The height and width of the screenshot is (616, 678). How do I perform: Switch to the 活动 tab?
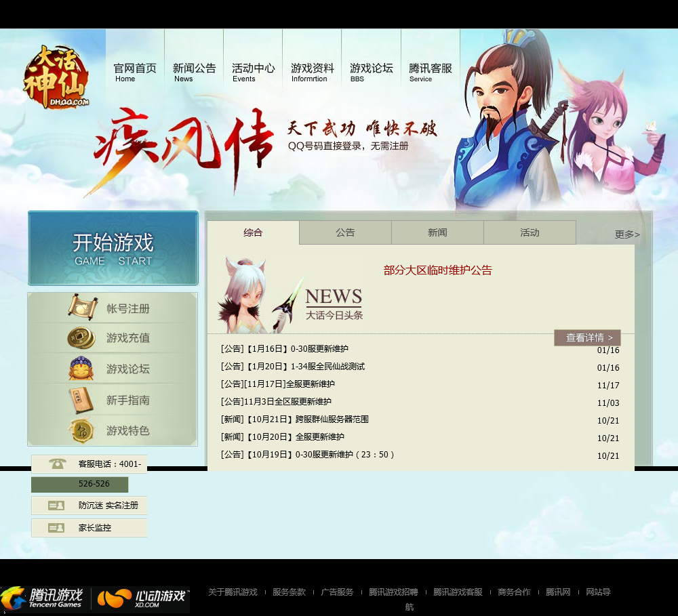tap(530, 232)
